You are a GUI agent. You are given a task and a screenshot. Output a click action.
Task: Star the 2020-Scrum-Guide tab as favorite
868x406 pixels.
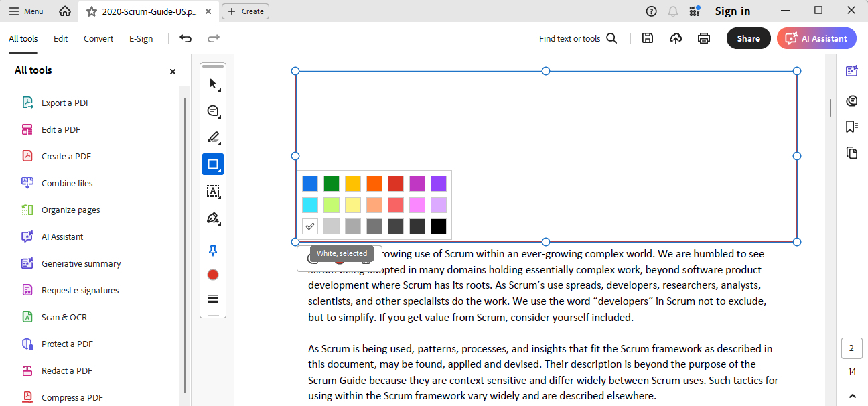point(92,11)
